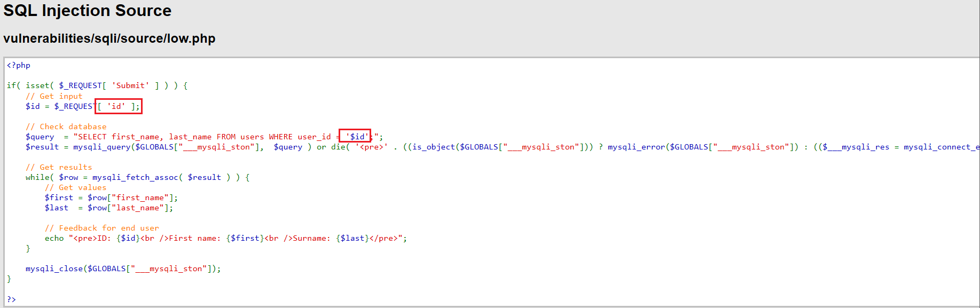Click the mysqli_close function call line

(123, 268)
